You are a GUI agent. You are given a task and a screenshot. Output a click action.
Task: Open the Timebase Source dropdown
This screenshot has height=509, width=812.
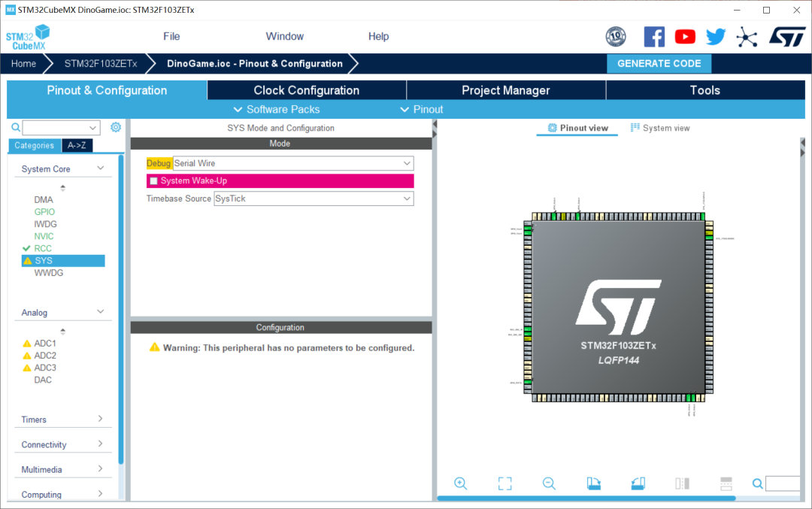tap(314, 198)
